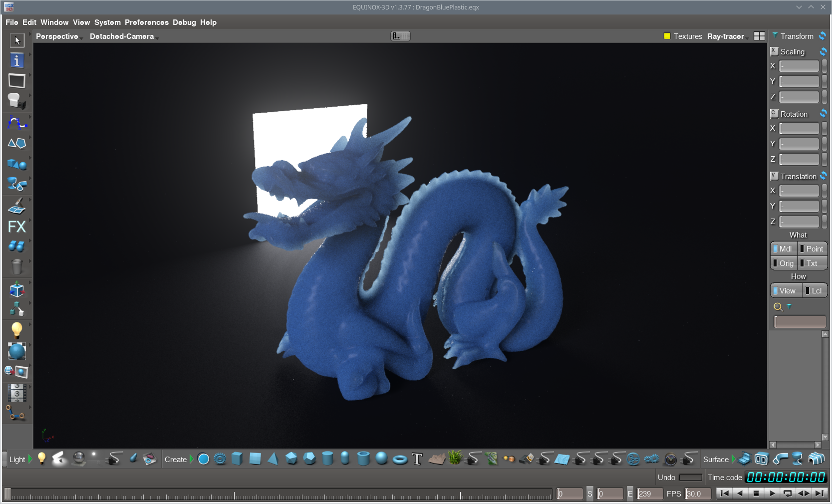Open the Ray-tracer render mode dropdown

click(x=727, y=36)
